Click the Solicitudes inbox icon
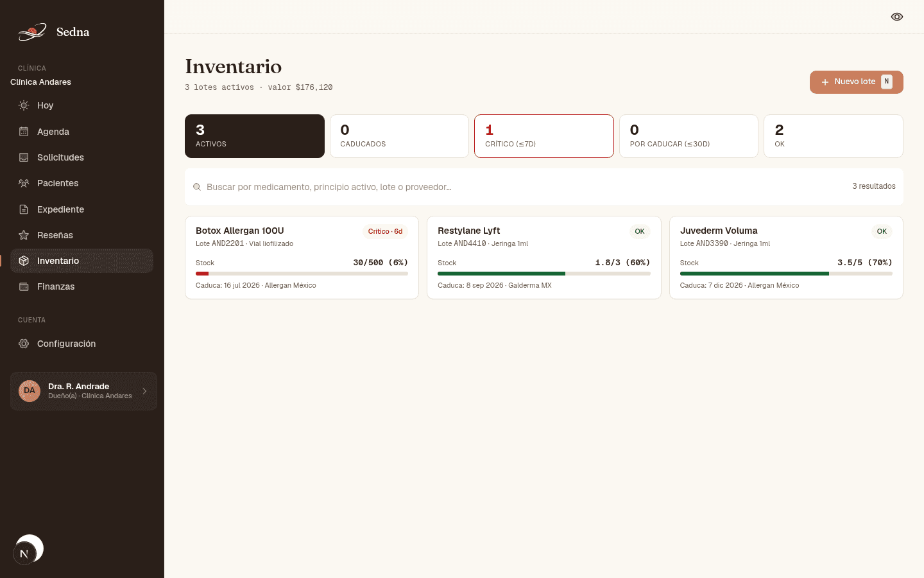The image size is (924, 578). pyautogui.click(x=24, y=157)
